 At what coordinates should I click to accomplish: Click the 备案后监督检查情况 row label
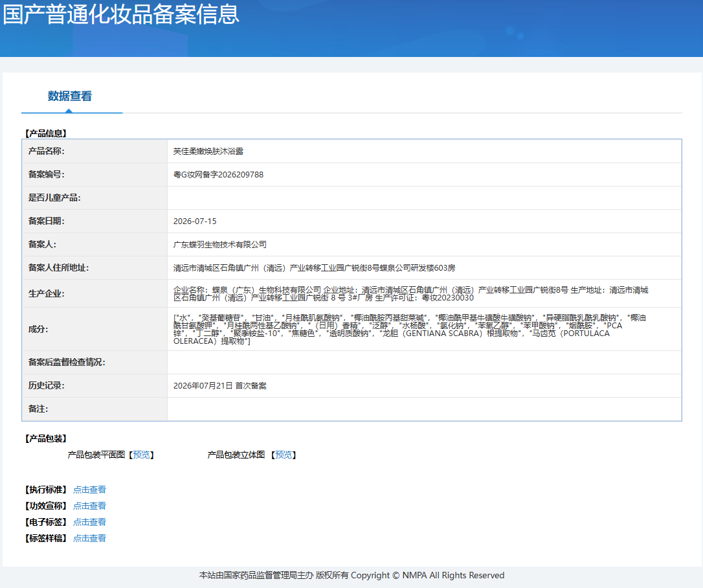67,363
